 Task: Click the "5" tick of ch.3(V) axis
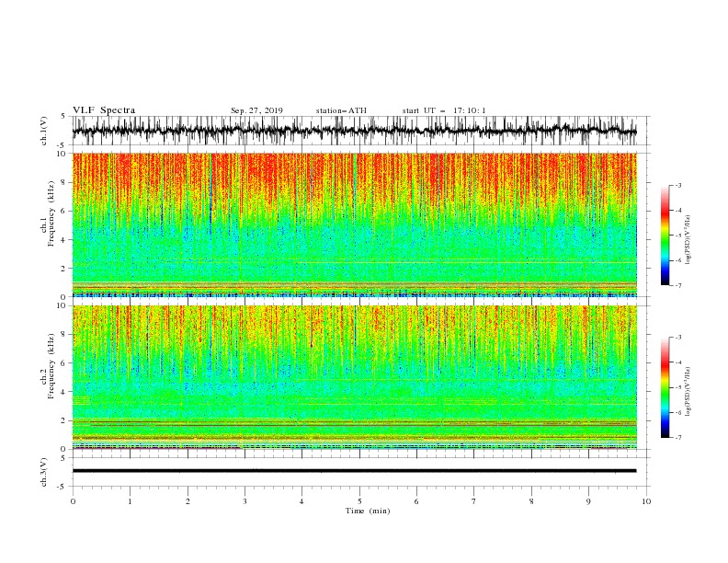pyautogui.click(x=63, y=458)
